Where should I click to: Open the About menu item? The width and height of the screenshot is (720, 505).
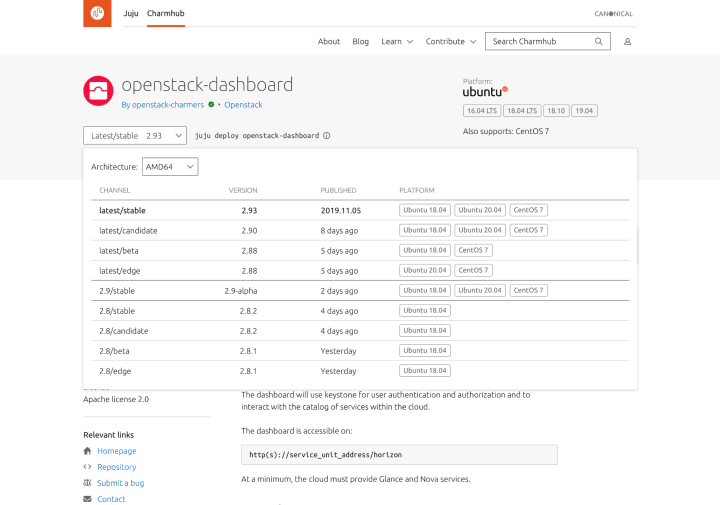click(329, 41)
